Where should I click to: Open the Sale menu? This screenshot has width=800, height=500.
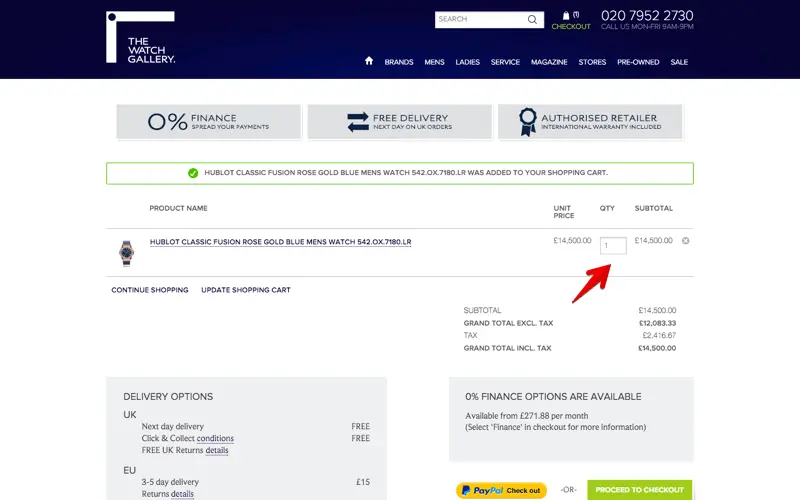click(679, 62)
